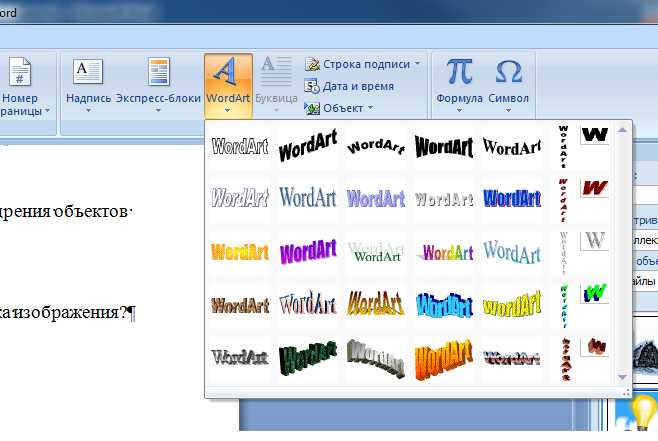Choose the brown textured WordArt style
Screen dimensions: 658x441
click(x=240, y=305)
